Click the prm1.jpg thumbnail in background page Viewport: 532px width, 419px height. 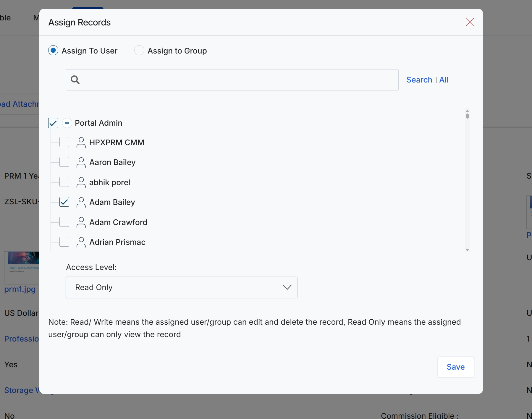pyautogui.click(x=22, y=268)
